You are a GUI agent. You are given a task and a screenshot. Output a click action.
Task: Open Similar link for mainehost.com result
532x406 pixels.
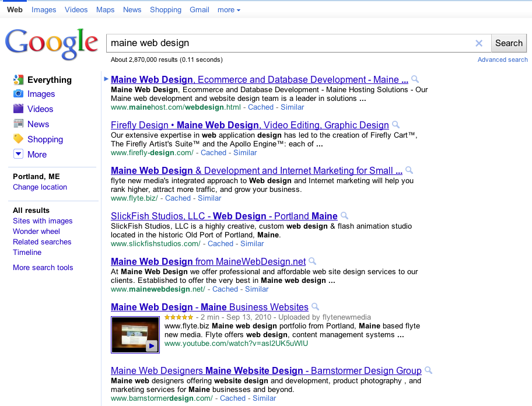[292, 107]
